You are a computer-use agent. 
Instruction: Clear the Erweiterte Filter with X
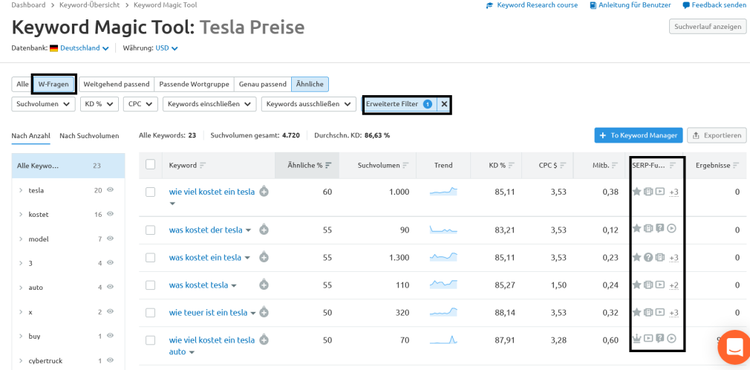[444, 104]
